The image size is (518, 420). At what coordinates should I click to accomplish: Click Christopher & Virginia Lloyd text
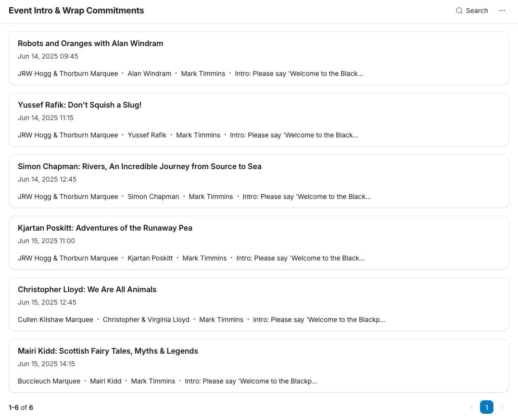(x=146, y=320)
